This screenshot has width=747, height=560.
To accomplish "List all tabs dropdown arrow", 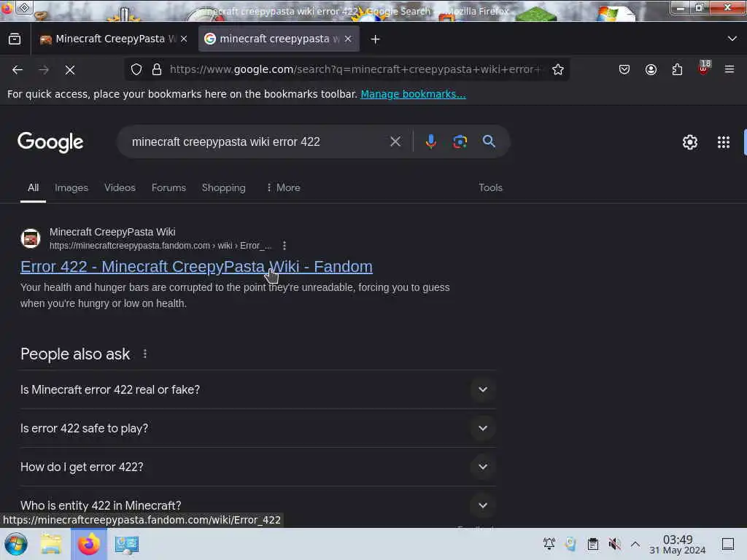I will [732, 39].
